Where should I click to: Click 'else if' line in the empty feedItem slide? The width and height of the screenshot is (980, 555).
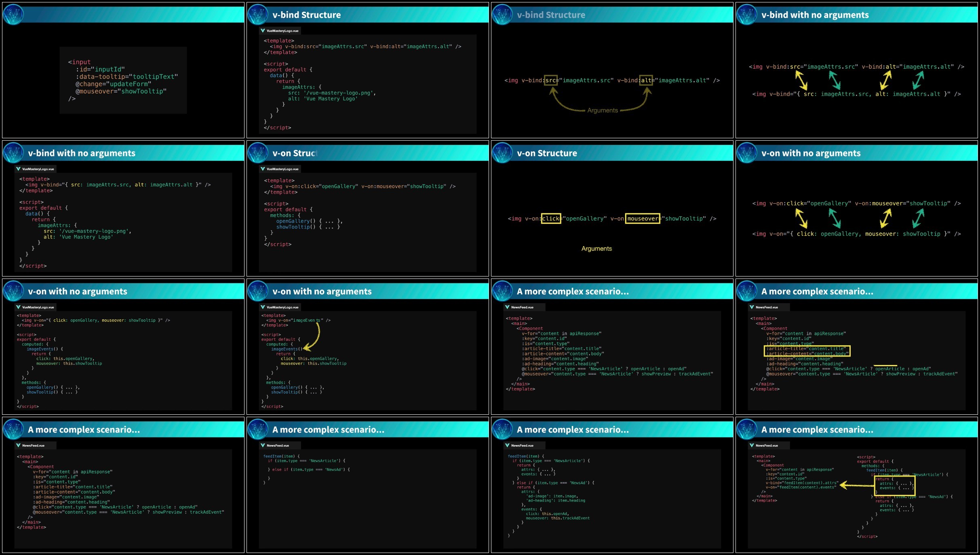pos(309,470)
